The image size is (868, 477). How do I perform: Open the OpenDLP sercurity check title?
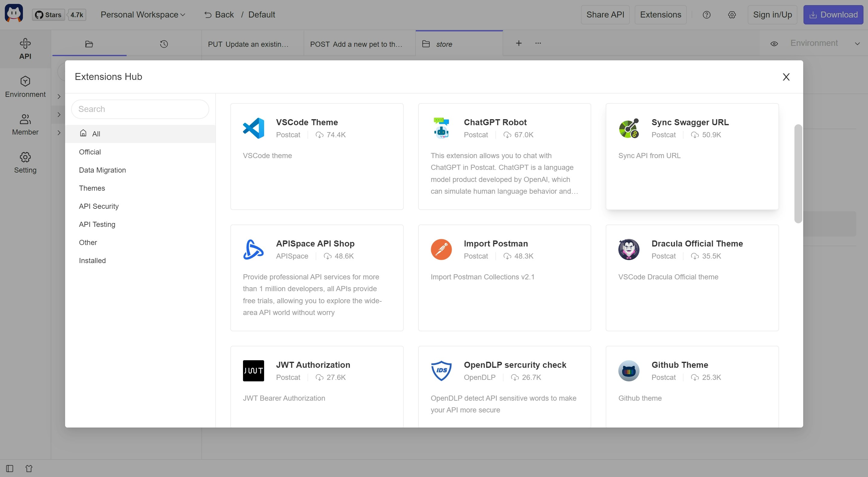[515, 365]
